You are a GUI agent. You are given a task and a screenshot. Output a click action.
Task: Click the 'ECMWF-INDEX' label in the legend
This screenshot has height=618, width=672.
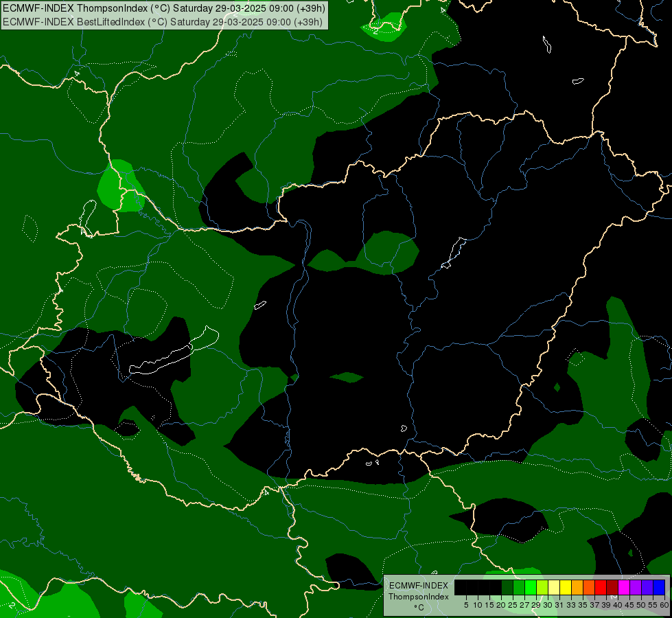coord(419,586)
